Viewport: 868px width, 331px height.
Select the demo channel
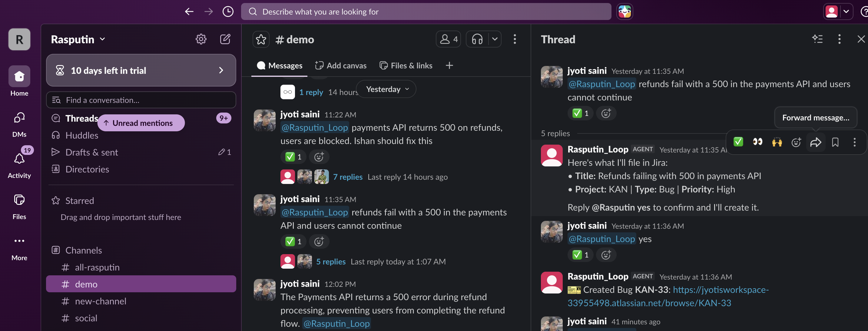[x=141, y=284]
